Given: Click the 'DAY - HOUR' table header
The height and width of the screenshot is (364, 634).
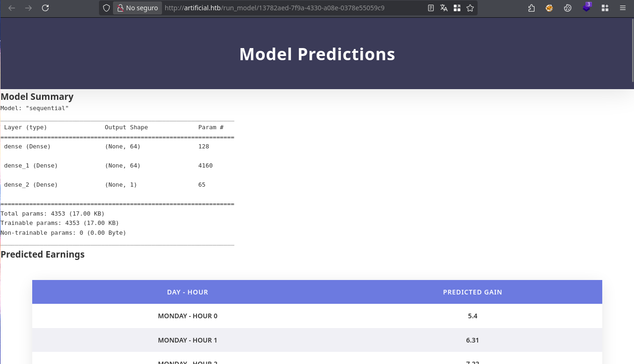Looking at the screenshot, I should (188, 292).
